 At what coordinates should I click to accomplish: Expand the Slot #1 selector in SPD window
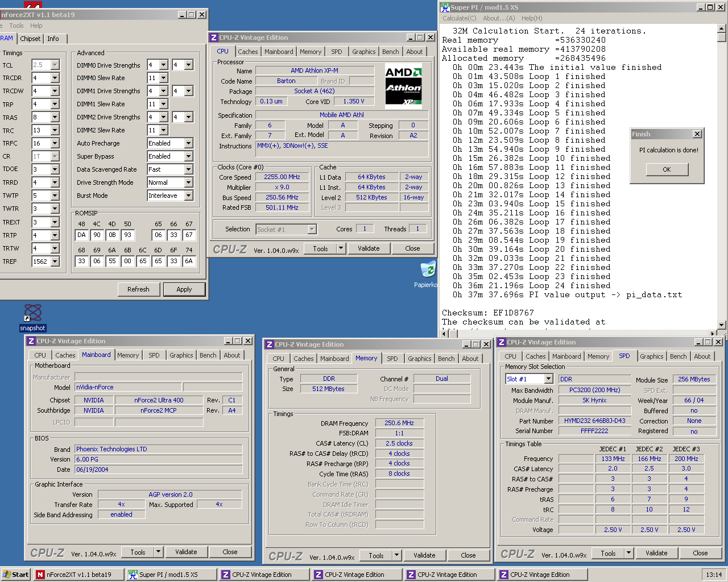549,379
